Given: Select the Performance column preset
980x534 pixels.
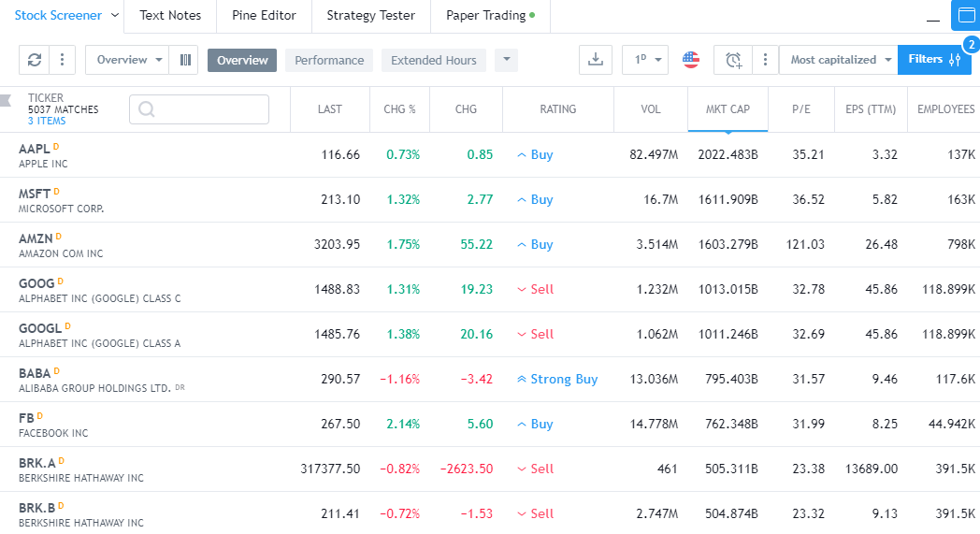Looking at the screenshot, I should tap(329, 60).
